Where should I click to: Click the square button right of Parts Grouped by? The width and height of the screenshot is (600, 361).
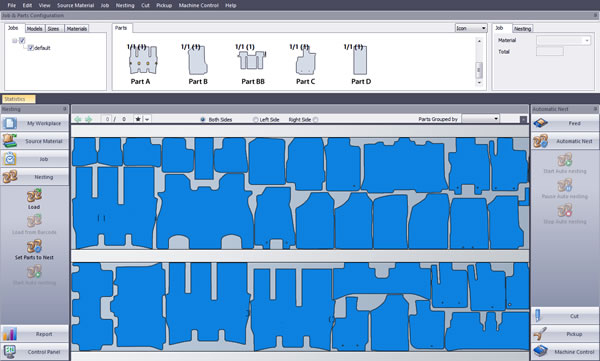coord(523,119)
